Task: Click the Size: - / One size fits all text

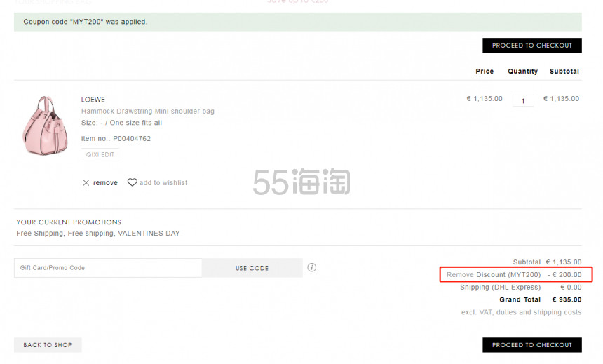Action: 121,123
